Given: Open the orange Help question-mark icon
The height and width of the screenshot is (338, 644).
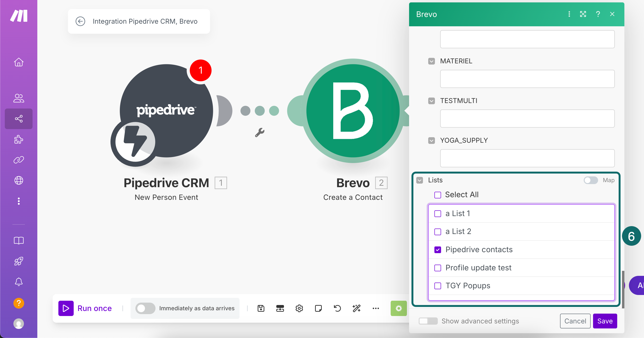Looking at the screenshot, I should [19, 303].
